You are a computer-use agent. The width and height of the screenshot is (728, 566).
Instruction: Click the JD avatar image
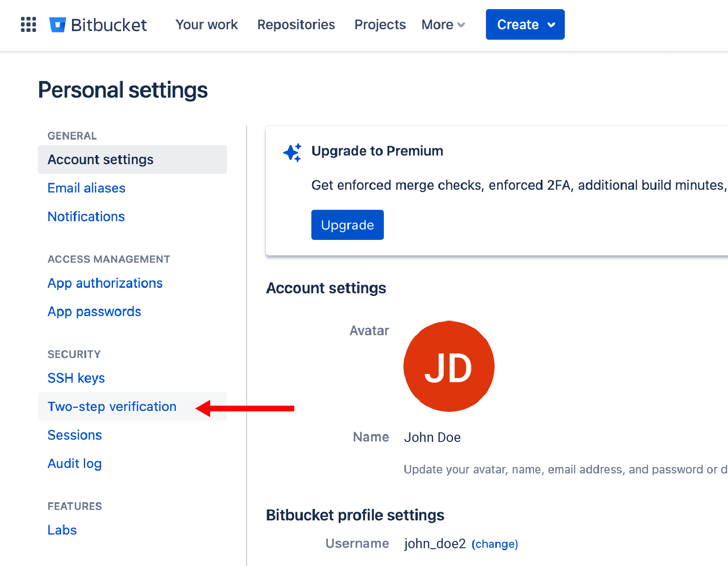click(x=449, y=366)
